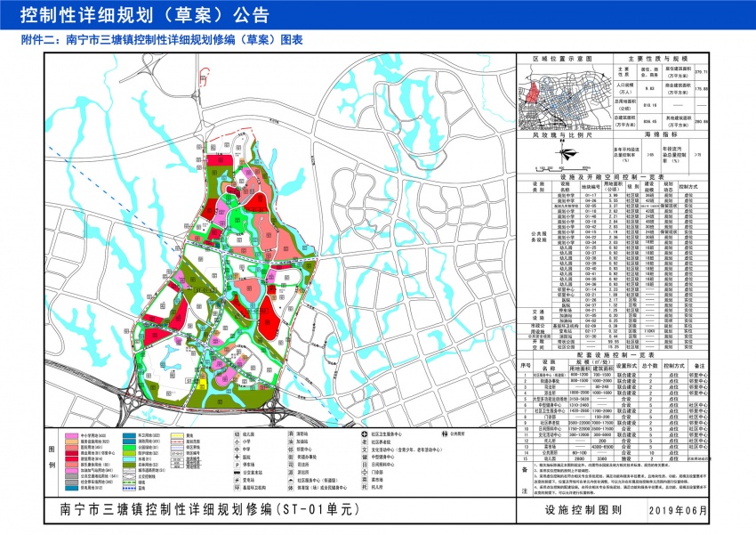Click the 小学 legend symbol
756x535 pixels.
(x=237, y=442)
